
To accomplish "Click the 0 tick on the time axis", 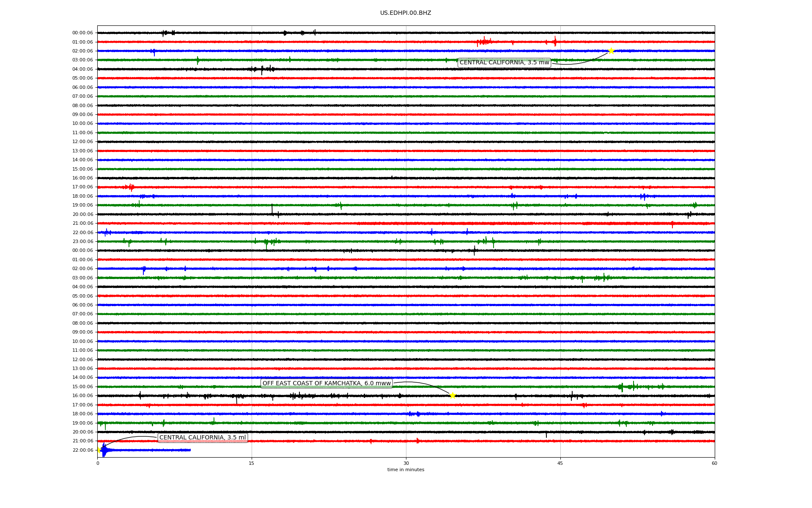I will tap(98, 463).
